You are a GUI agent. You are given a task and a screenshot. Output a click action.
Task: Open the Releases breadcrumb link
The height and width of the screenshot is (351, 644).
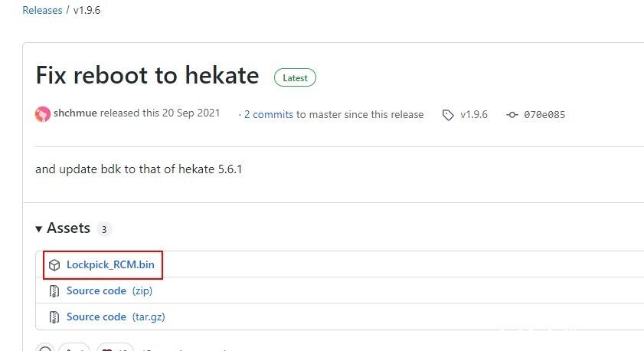(42, 11)
